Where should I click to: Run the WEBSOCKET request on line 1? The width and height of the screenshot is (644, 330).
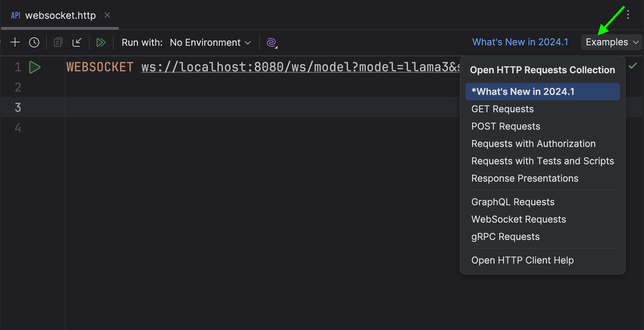pos(34,67)
